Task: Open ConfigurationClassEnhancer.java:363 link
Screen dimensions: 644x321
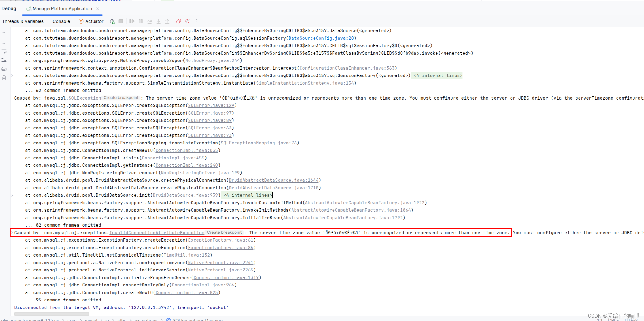Action: (x=347, y=68)
